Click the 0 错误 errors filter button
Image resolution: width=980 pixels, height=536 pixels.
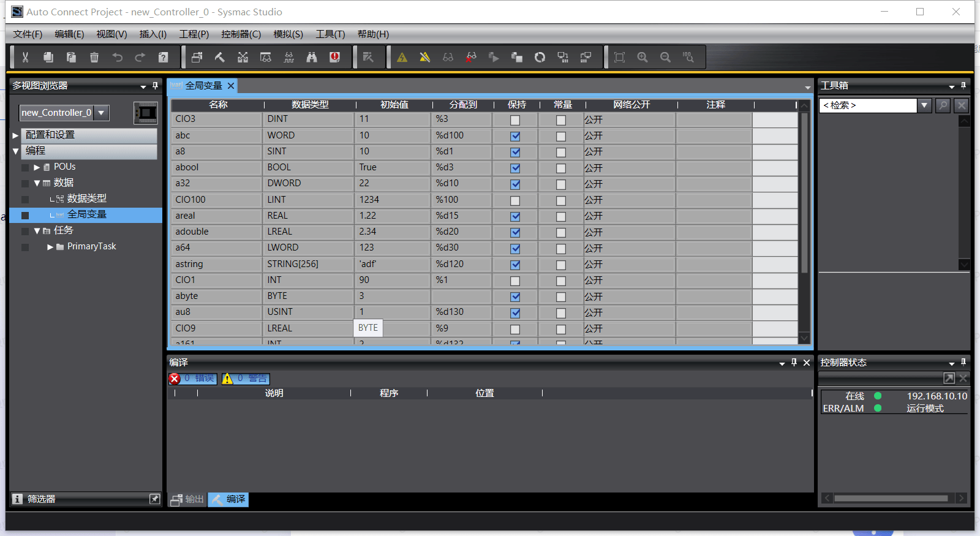click(192, 379)
